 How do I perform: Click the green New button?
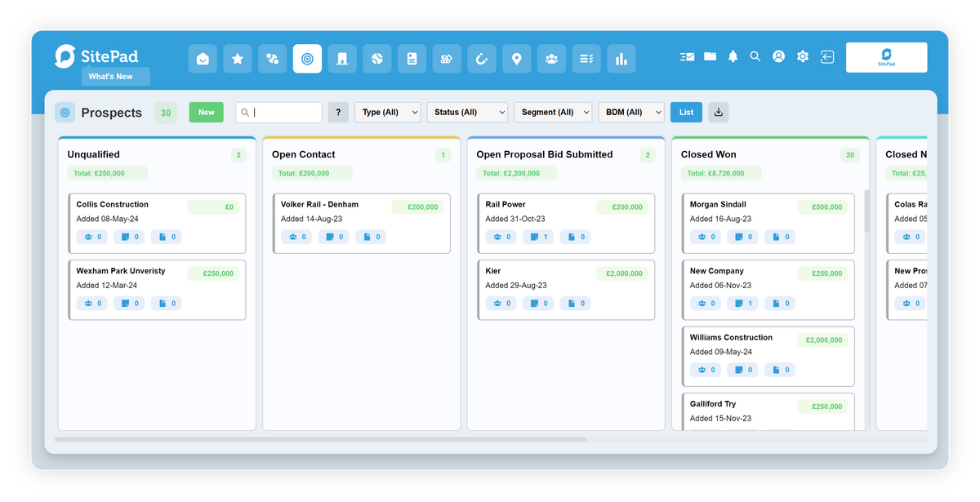tap(207, 113)
